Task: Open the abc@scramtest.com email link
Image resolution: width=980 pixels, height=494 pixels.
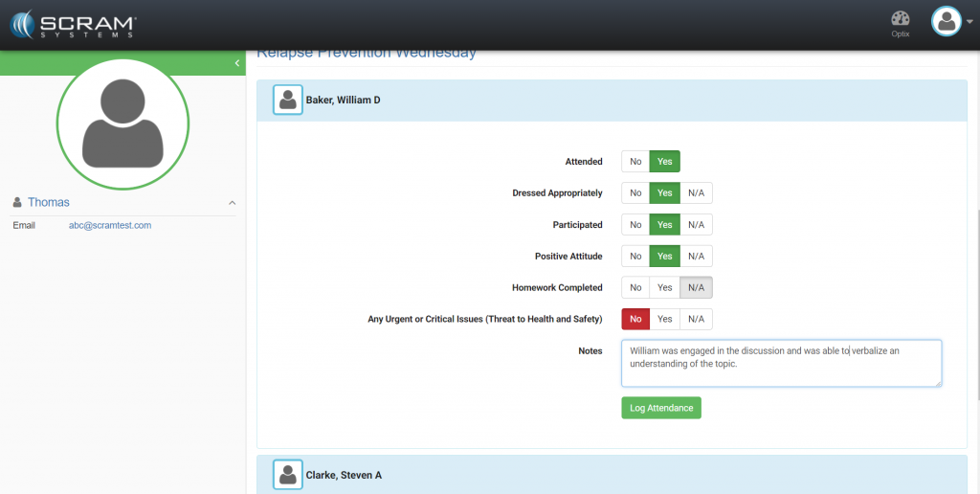Action: tap(110, 226)
